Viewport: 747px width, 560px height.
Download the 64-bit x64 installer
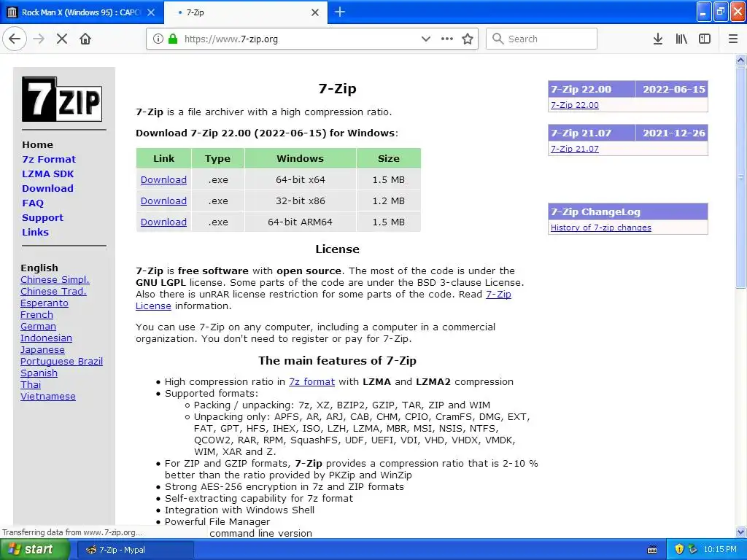163,179
